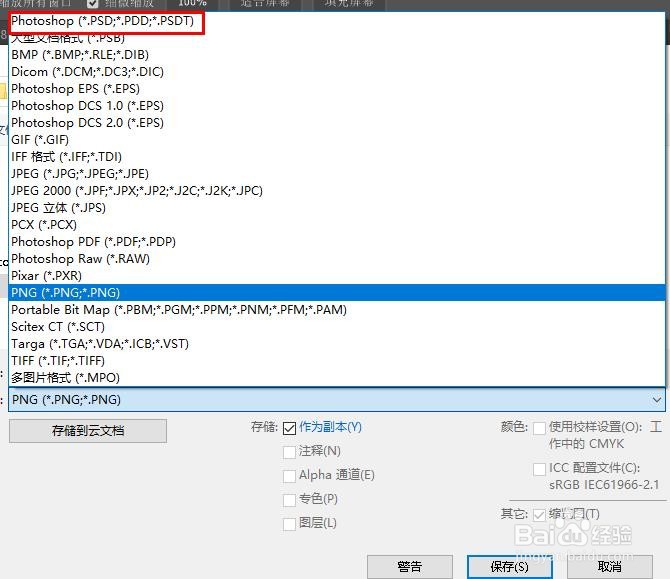670x579 pixels.
Task: Toggle 专色(P) checkbox
Action: (289, 500)
